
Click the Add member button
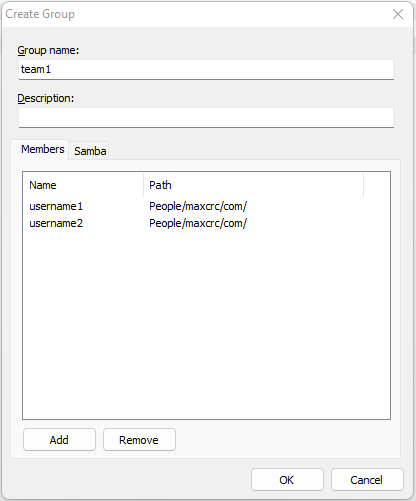59,440
